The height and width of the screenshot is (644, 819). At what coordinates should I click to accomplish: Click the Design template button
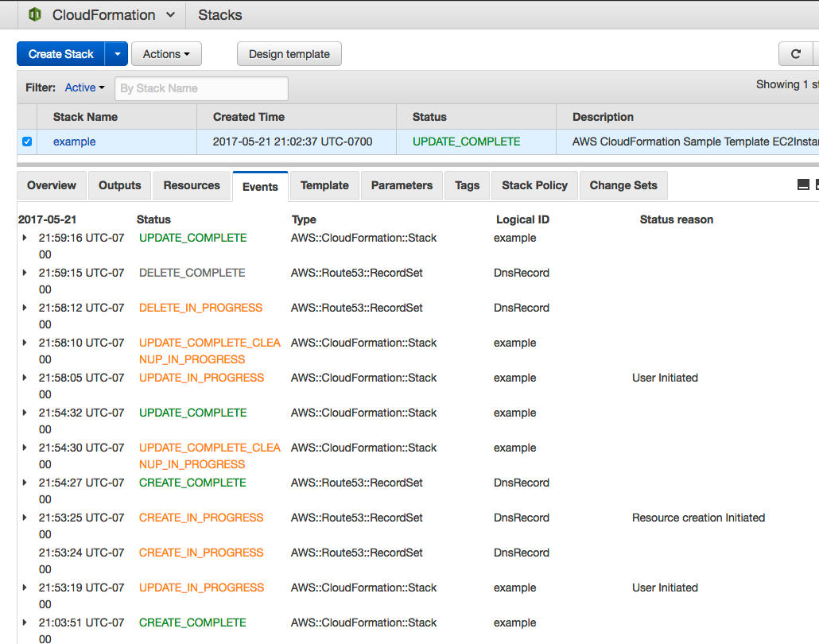tap(289, 54)
